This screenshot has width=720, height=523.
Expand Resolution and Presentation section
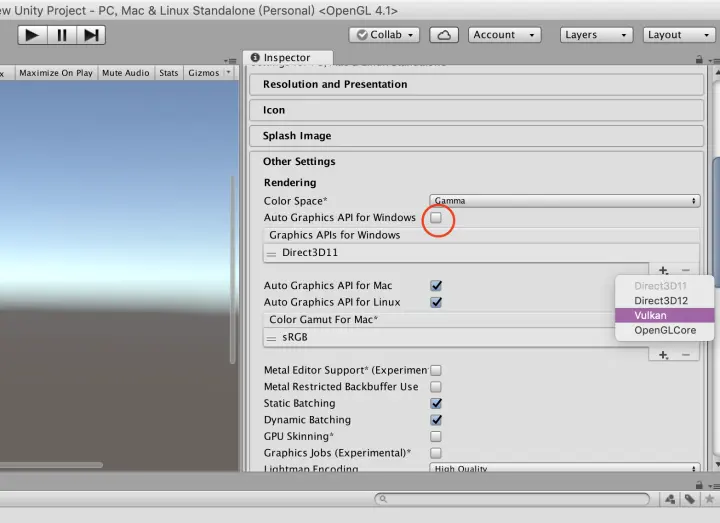point(476,84)
